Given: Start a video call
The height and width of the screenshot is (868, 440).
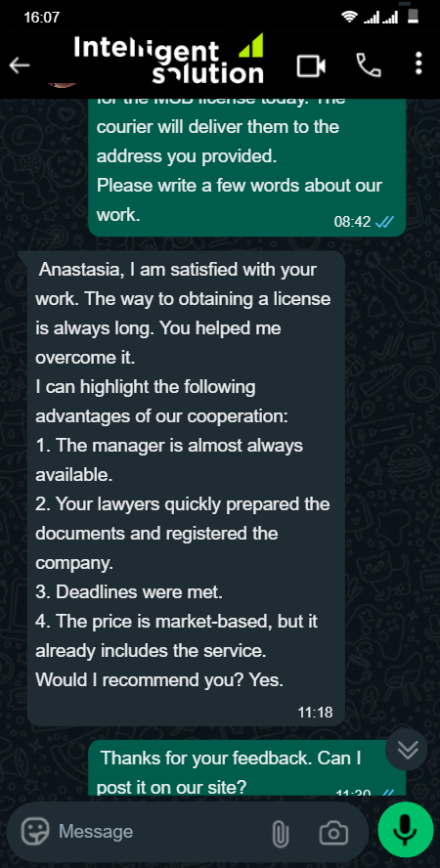Looking at the screenshot, I should 311,65.
